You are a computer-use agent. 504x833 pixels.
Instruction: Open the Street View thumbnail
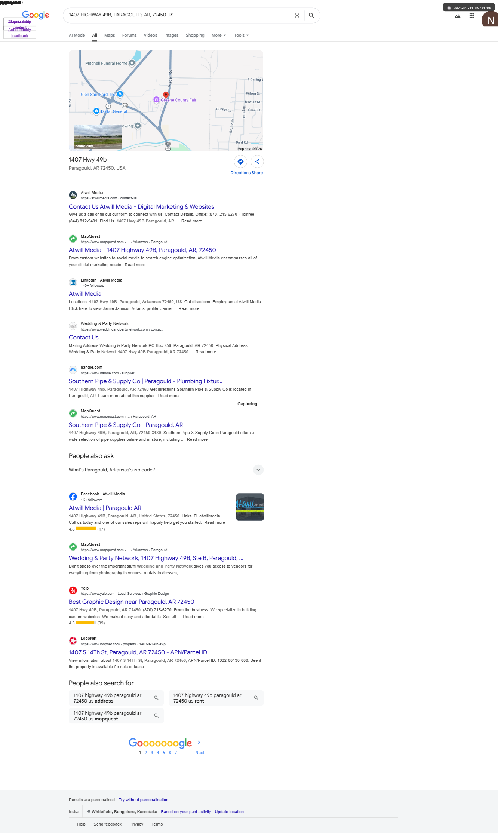98,137
